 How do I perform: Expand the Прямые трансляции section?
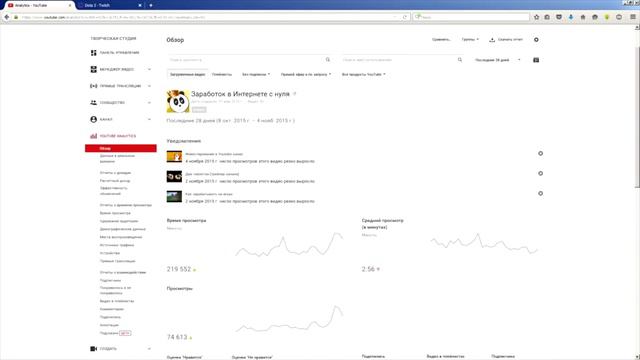[149, 86]
